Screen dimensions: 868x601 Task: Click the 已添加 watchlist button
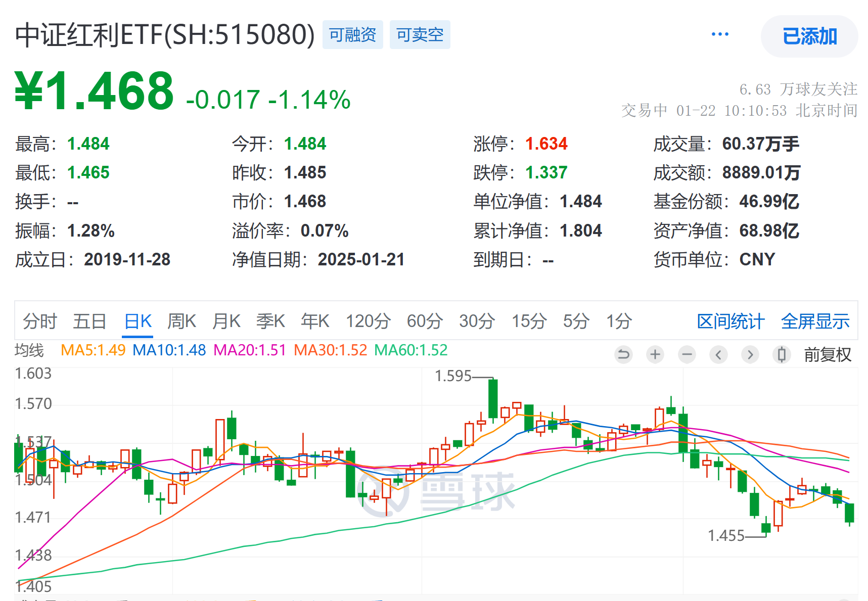tap(809, 36)
